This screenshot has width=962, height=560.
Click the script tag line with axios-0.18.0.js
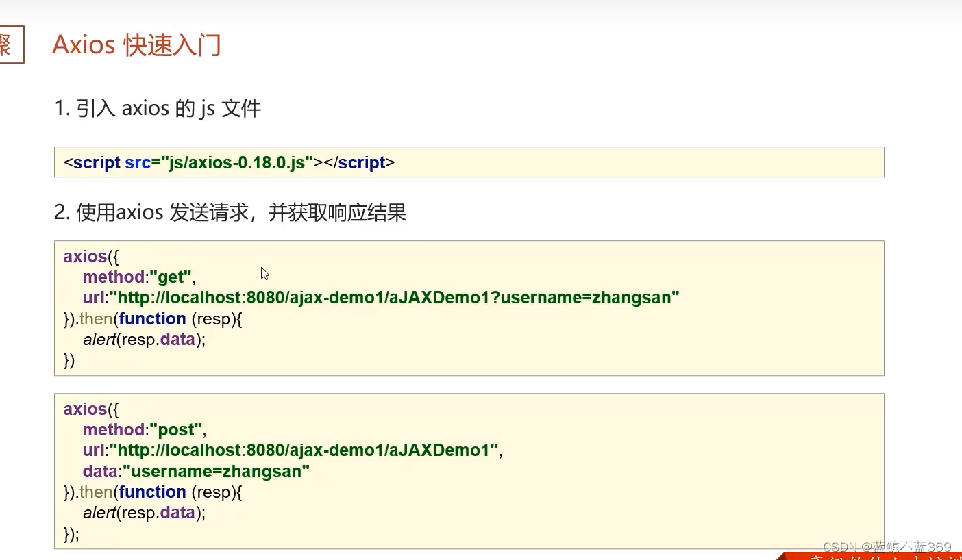229,162
